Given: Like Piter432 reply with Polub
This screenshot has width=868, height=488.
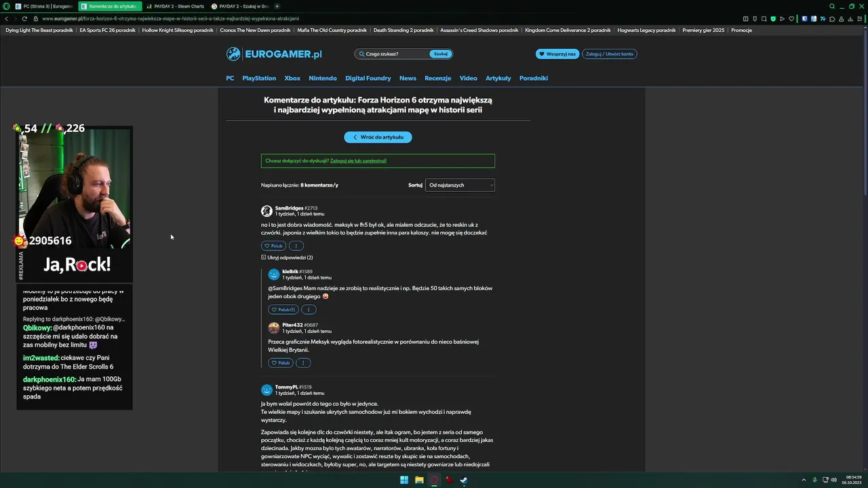Looking at the screenshot, I should coord(281,363).
